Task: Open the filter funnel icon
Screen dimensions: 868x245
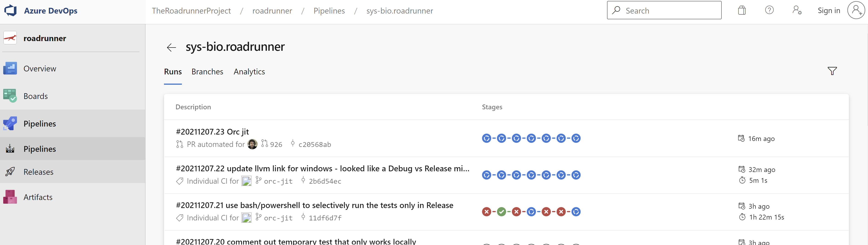Action: tap(832, 71)
